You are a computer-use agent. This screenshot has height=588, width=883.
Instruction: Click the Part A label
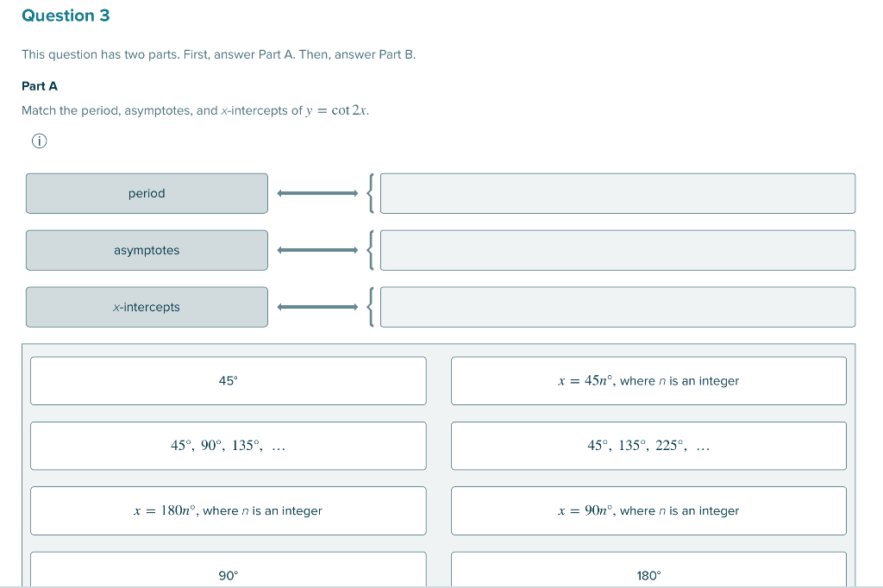coord(40,86)
